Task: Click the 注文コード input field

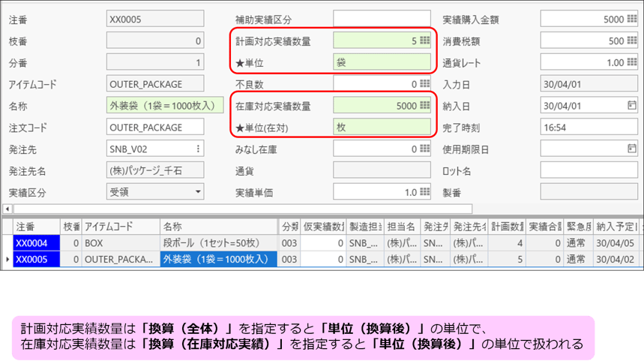Action: pyautogui.click(x=155, y=127)
